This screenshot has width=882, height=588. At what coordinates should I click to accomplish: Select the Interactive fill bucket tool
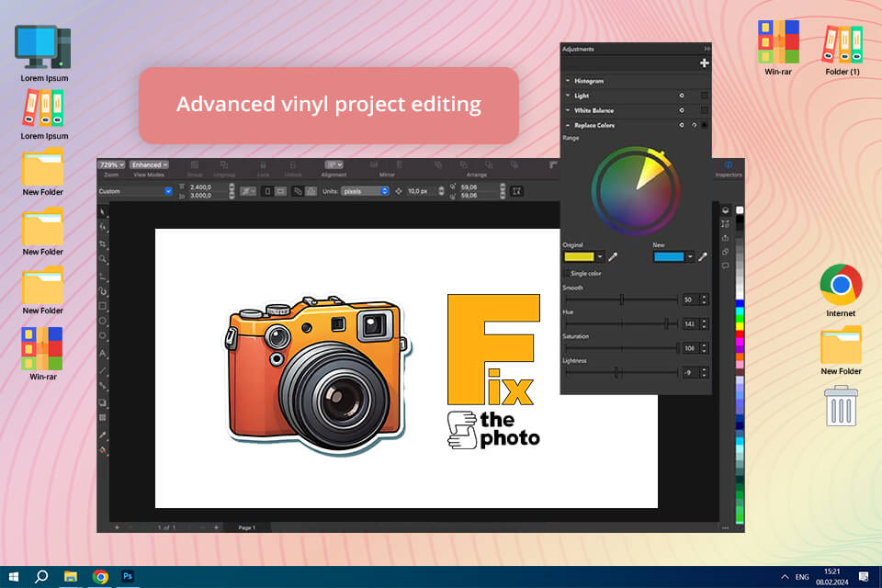tap(102, 449)
